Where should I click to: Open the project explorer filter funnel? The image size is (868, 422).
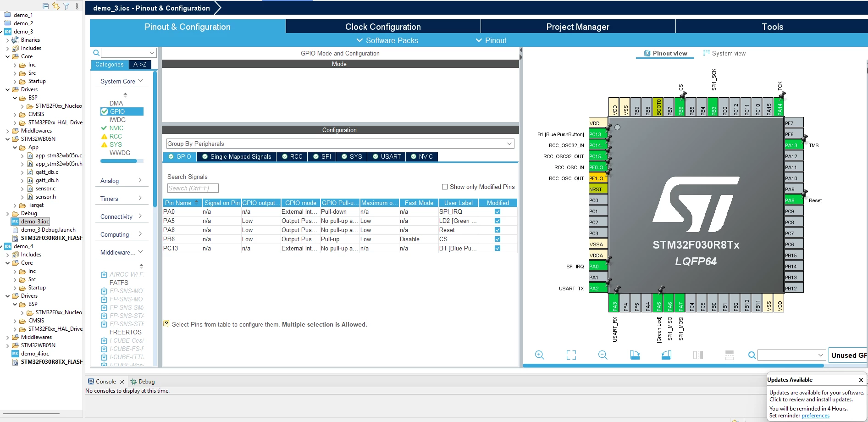click(66, 6)
